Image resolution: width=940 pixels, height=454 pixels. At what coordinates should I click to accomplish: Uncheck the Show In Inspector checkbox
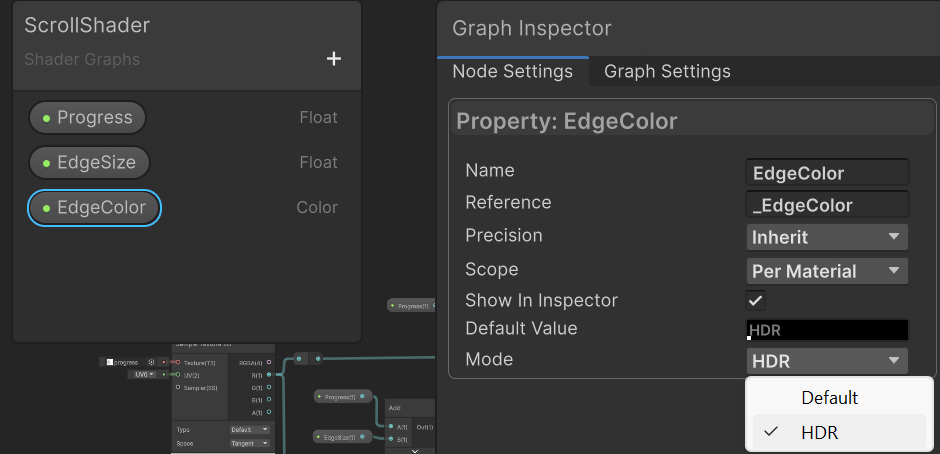pyautogui.click(x=755, y=300)
